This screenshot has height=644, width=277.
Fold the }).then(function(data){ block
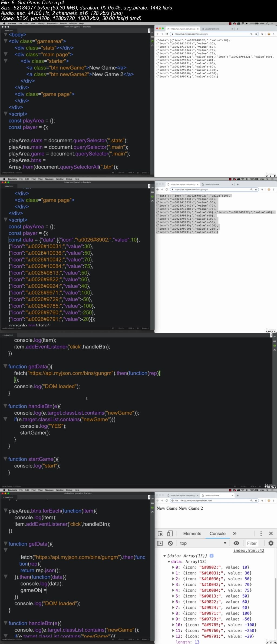5,577
